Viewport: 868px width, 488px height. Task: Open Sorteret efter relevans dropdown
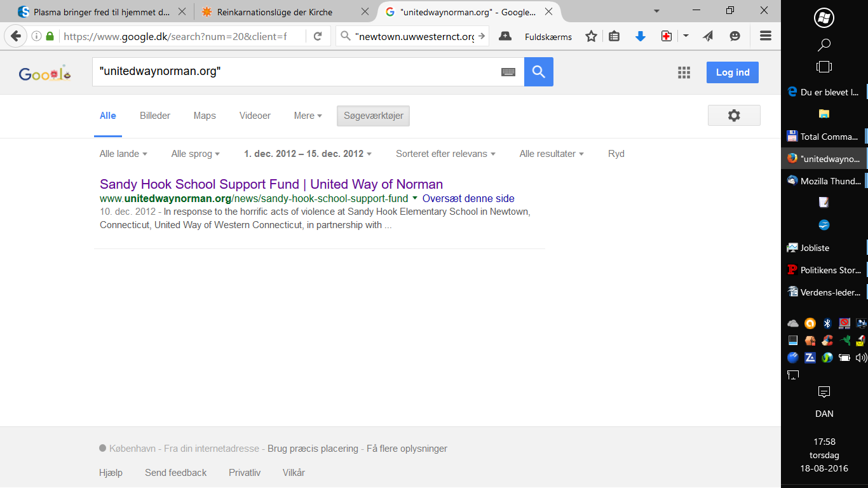point(445,154)
